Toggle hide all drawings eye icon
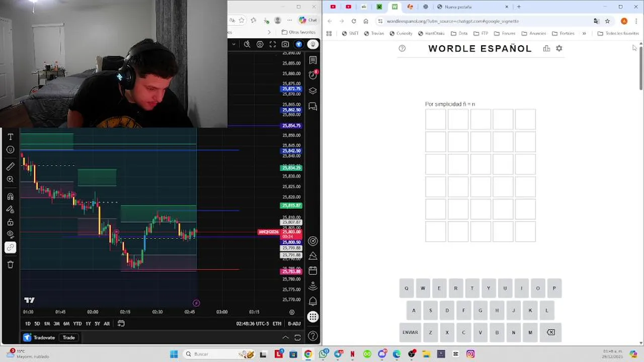The width and height of the screenshot is (644, 362). pos(11,234)
